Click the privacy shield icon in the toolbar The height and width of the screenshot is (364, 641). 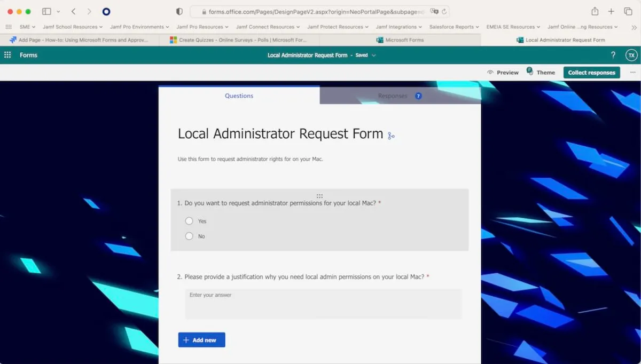[179, 11]
